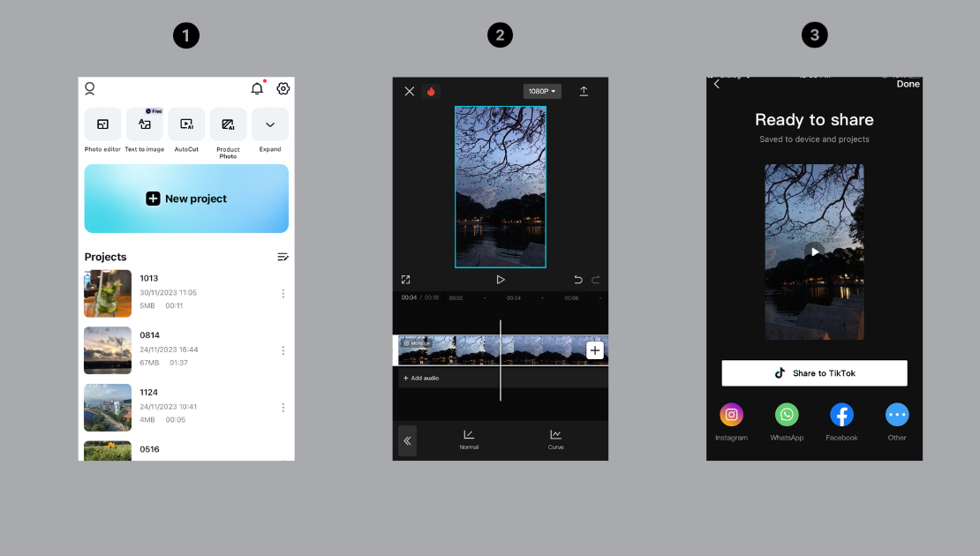Click the 00:04 ruler mark on the timeline
The image size is (980, 556).
click(514, 298)
